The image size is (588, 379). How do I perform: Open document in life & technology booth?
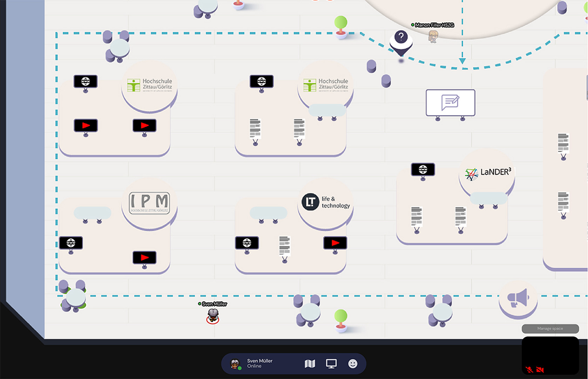point(284,246)
